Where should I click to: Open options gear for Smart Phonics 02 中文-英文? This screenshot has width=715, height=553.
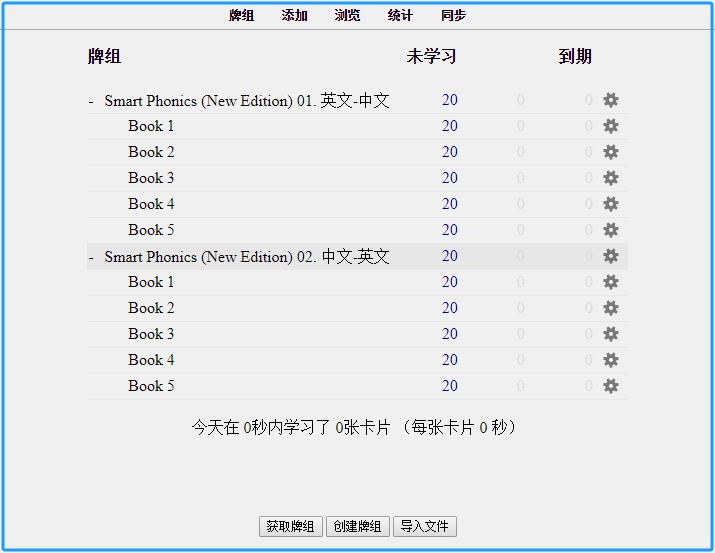(611, 256)
